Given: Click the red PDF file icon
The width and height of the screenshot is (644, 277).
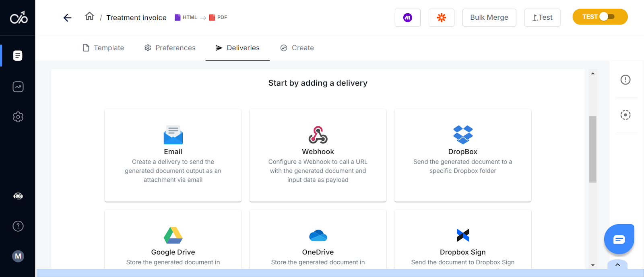Looking at the screenshot, I should tap(212, 17).
